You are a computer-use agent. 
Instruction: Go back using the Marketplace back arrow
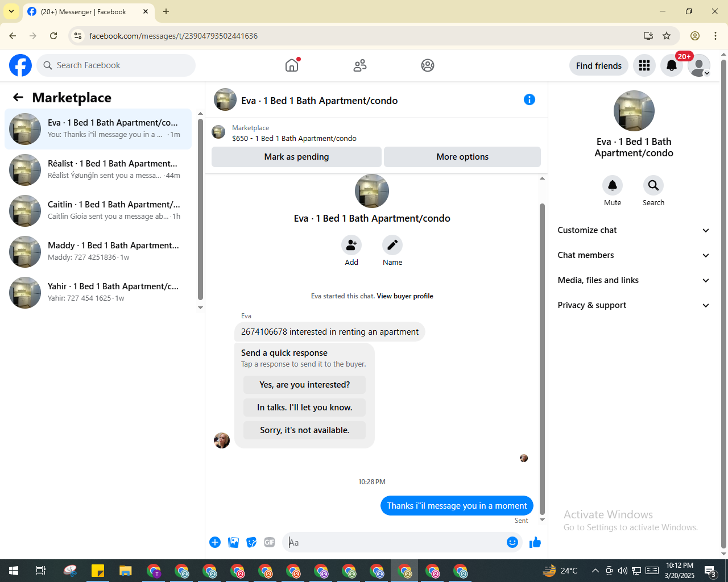click(x=18, y=97)
